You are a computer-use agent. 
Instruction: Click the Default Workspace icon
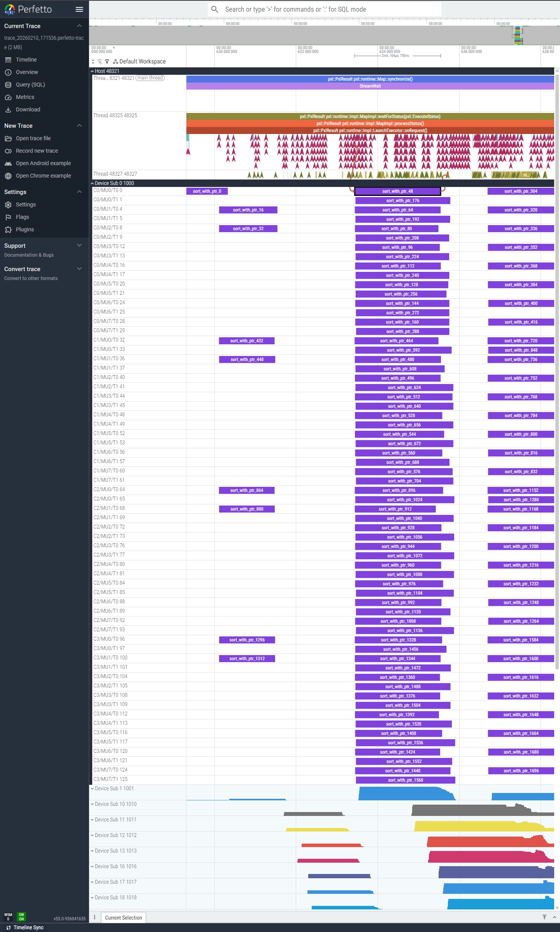(116, 62)
